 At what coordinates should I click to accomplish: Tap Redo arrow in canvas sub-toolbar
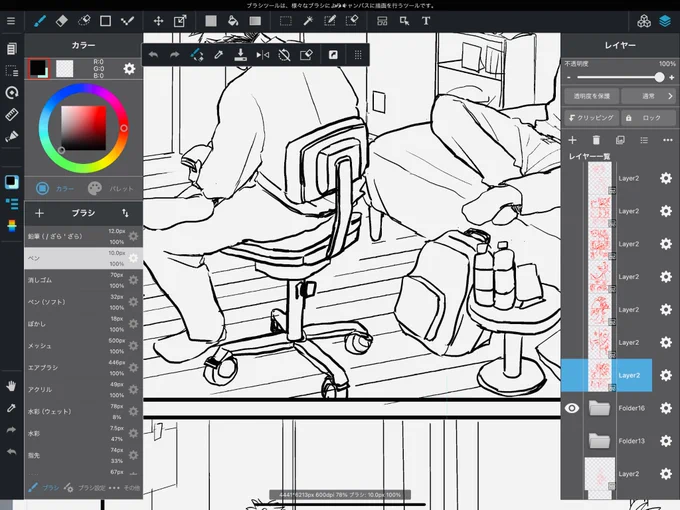pyautogui.click(x=175, y=55)
